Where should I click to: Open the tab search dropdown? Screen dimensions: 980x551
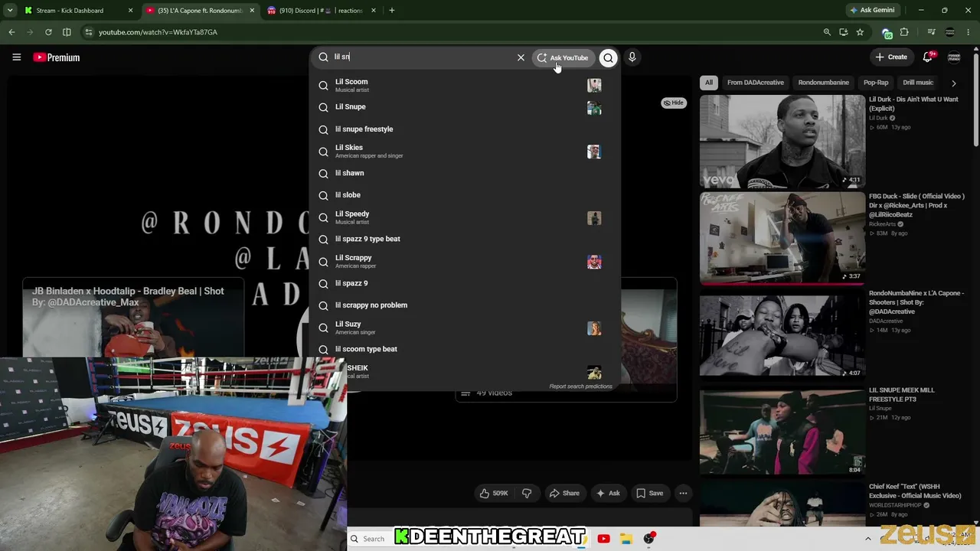tap(9, 11)
